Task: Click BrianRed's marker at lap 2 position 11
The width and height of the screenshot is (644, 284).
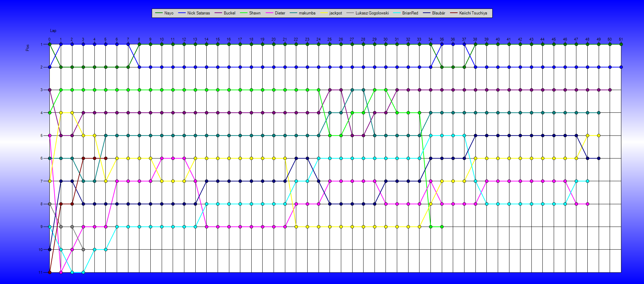Action: point(72,272)
